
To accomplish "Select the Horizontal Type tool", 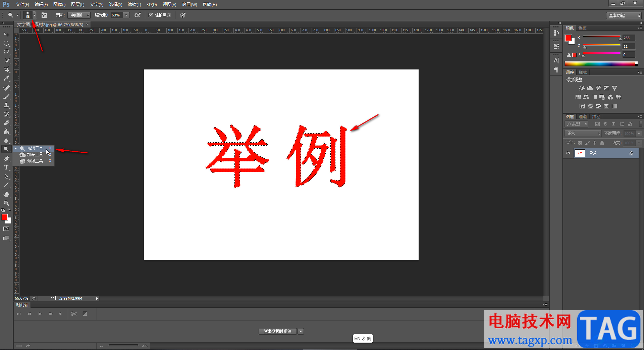I will click(x=6, y=167).
